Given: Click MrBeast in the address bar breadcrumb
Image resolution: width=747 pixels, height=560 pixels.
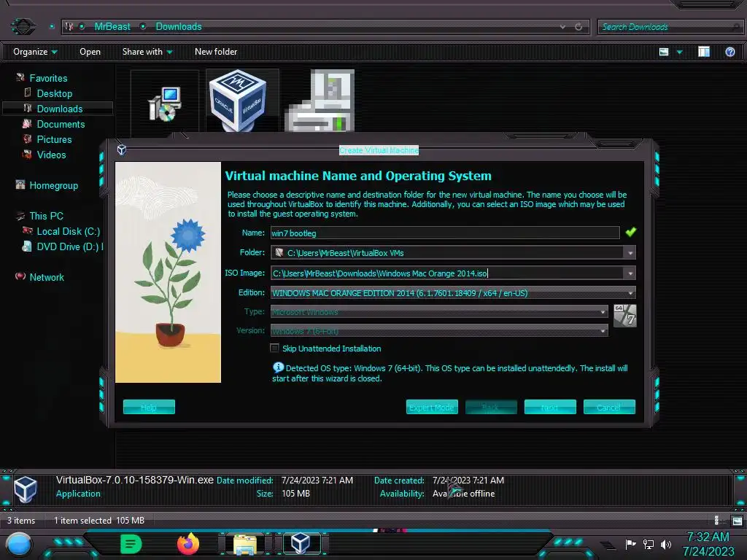Looking at the screenshot, I should tap(112, 27).
